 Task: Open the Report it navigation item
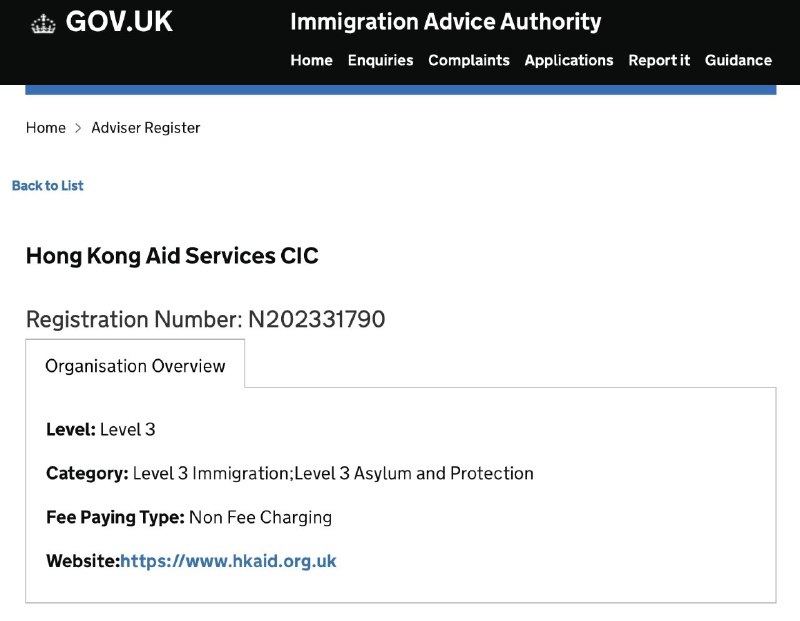pyautogui.click(x=659, y=60)
